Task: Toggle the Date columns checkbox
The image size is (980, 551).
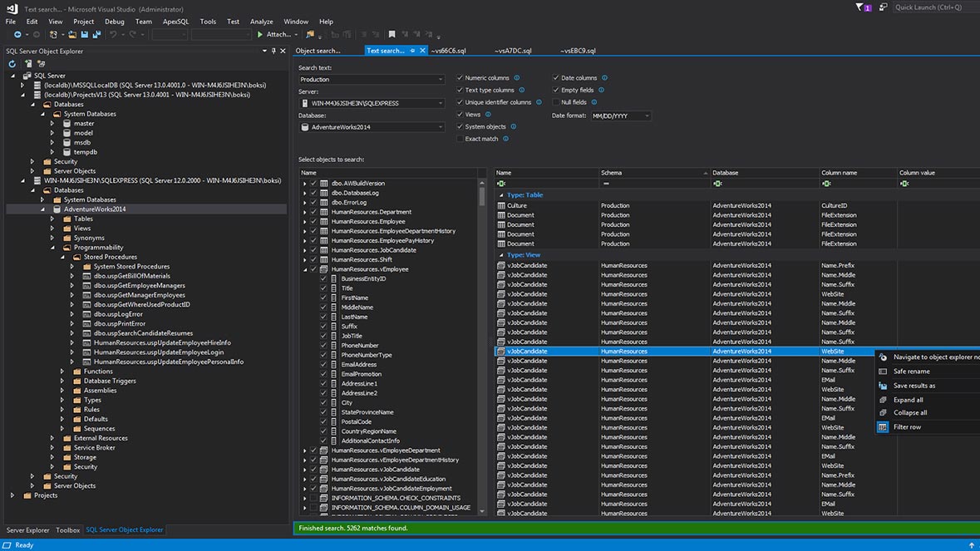Action: (x=555, y=78)
